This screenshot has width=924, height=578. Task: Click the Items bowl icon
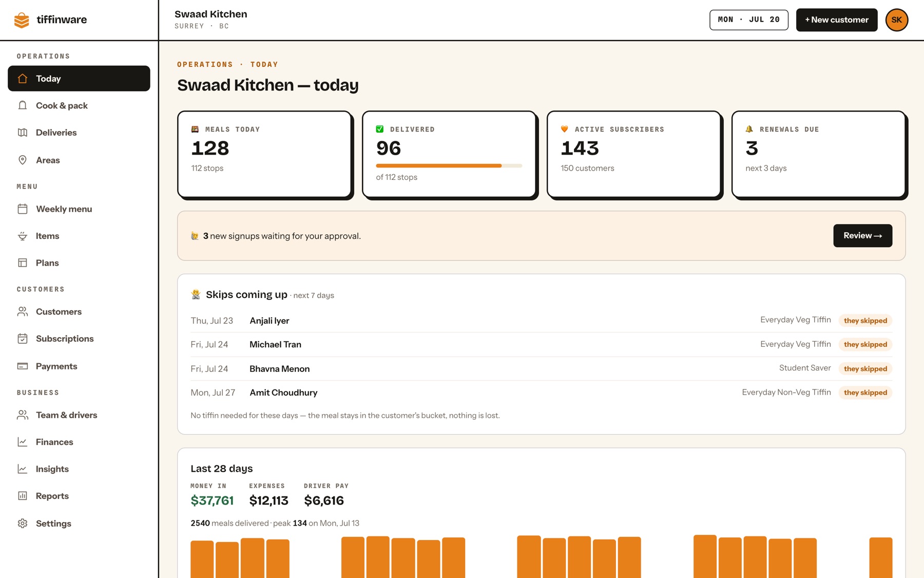point(23,236)
